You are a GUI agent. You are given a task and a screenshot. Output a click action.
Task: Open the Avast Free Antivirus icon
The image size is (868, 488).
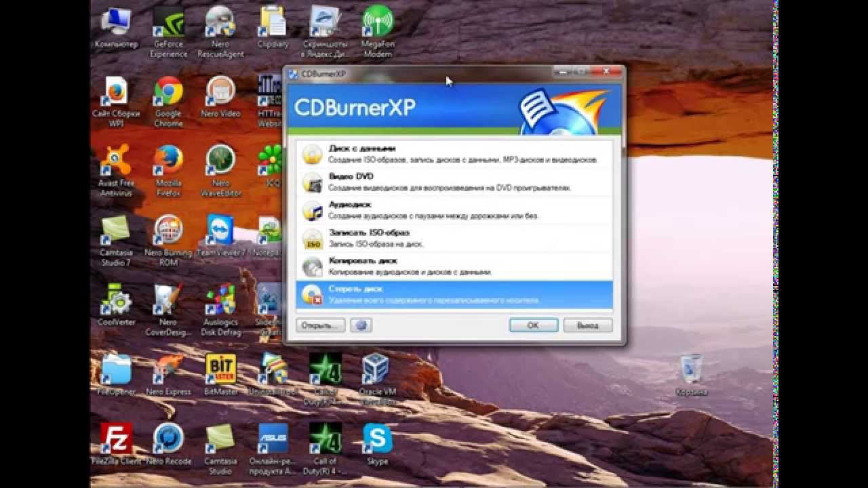pyautogui.click(x=116, y=171)
